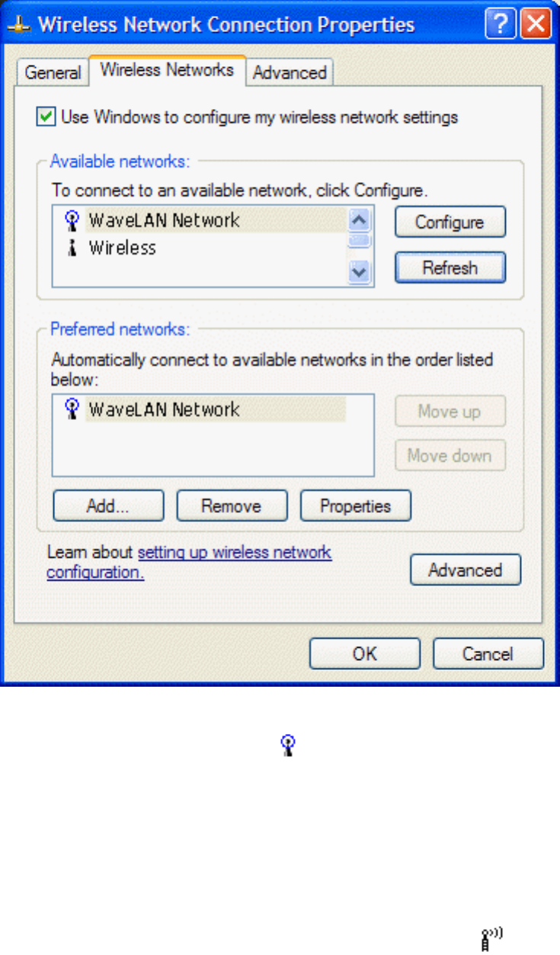Switch to the General tab
The width and height of the screenshot is (560, 955).
53,72
